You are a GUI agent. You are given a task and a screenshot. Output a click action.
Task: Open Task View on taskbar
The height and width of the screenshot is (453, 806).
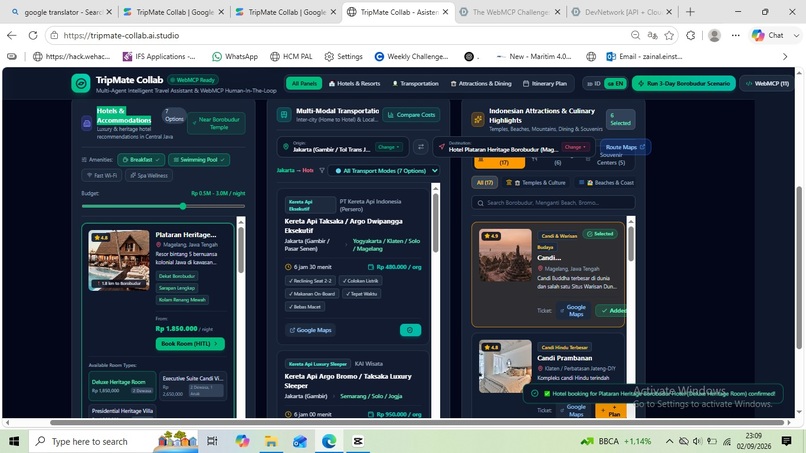[212, 441]
